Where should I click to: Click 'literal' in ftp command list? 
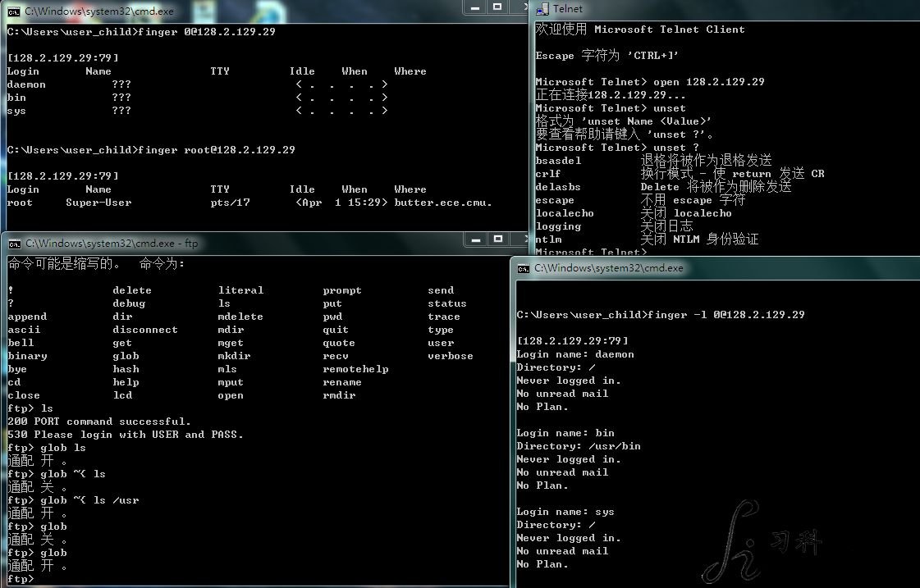(x=240, y=290)
